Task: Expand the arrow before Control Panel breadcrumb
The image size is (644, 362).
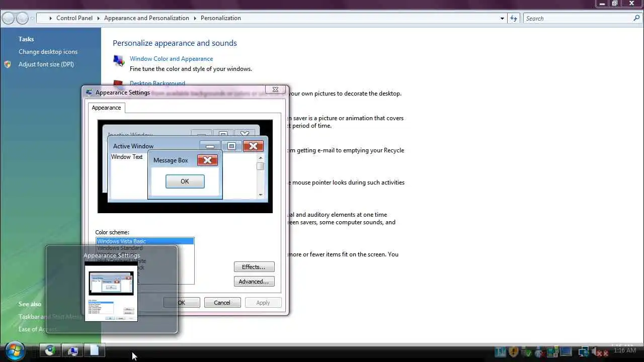Action: (50, 18)
